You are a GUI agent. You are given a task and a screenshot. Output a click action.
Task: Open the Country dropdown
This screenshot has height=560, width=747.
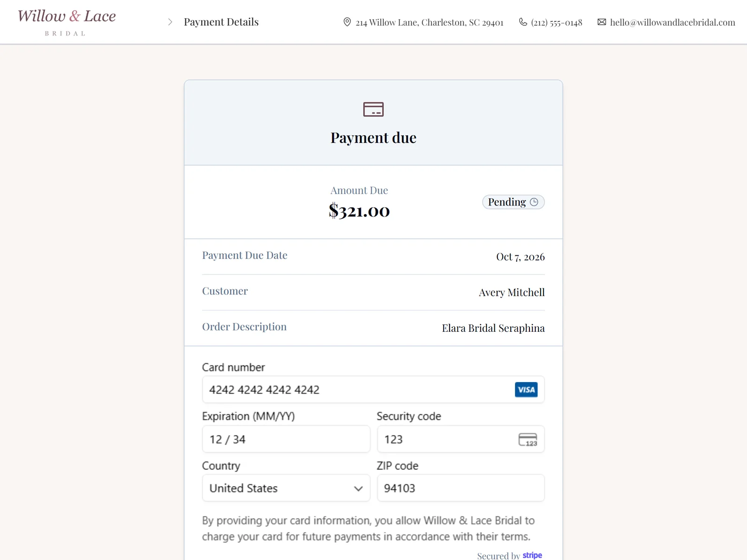pos(286,488)
